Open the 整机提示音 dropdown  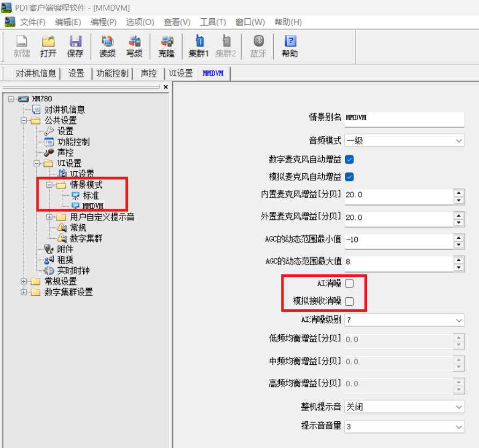tap(404, 407)
